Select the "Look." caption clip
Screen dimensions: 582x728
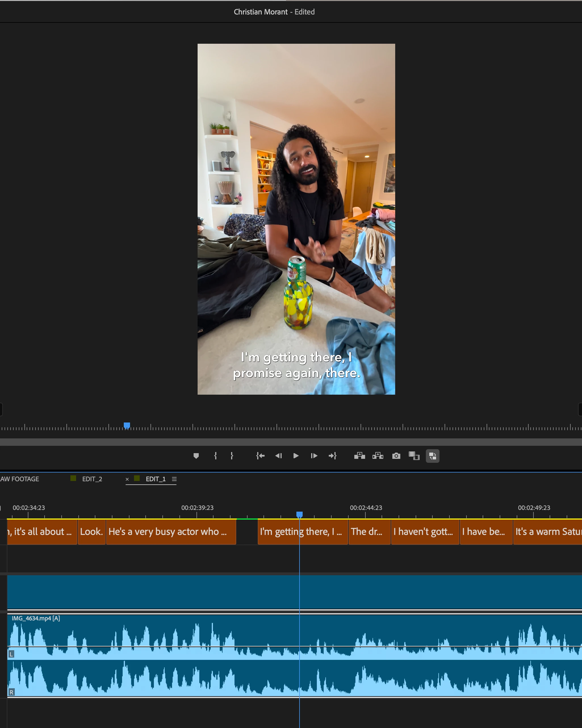[91, 532]
